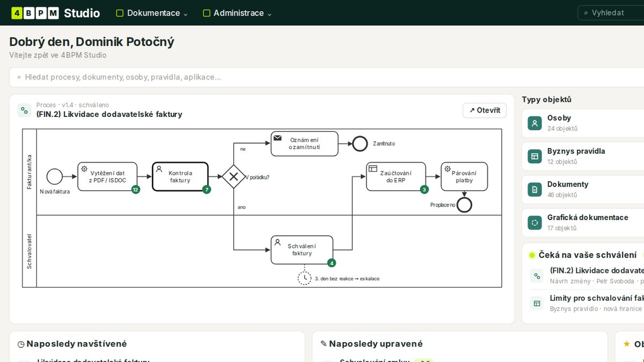Click the '46 objektů' count under Dokumenty

[562, 195]
